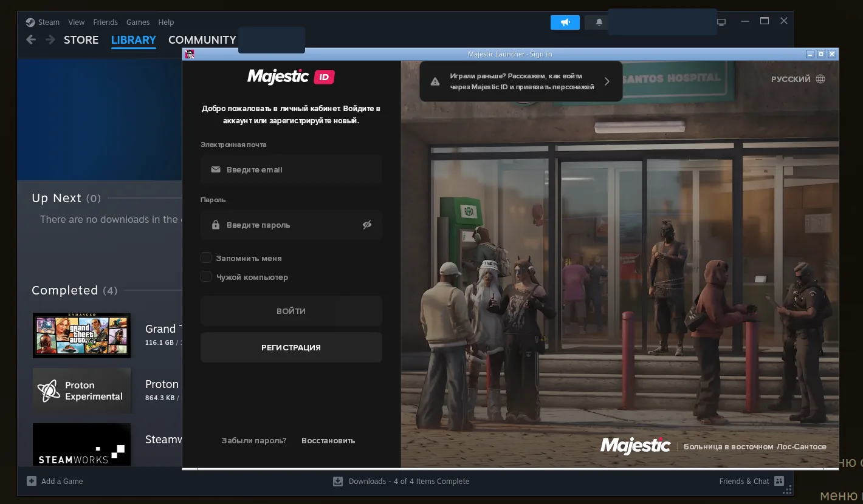Click the warning triangle icon in the banner

point(435,81)
